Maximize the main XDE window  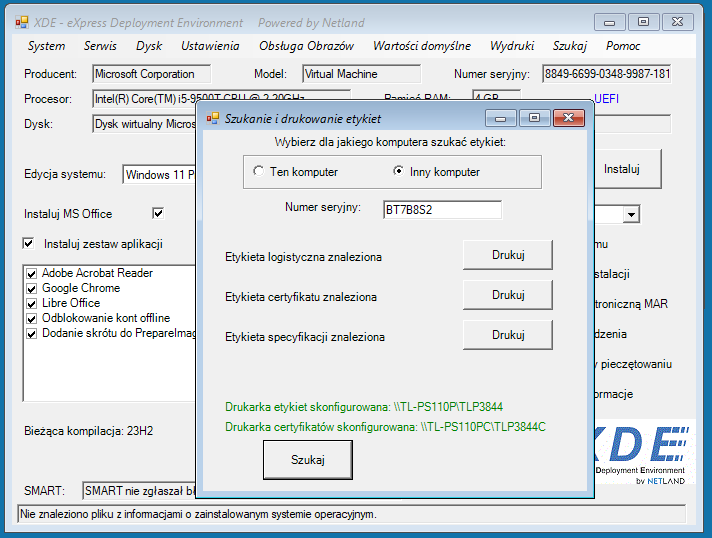pyautogui.click(x=644, y=21)
